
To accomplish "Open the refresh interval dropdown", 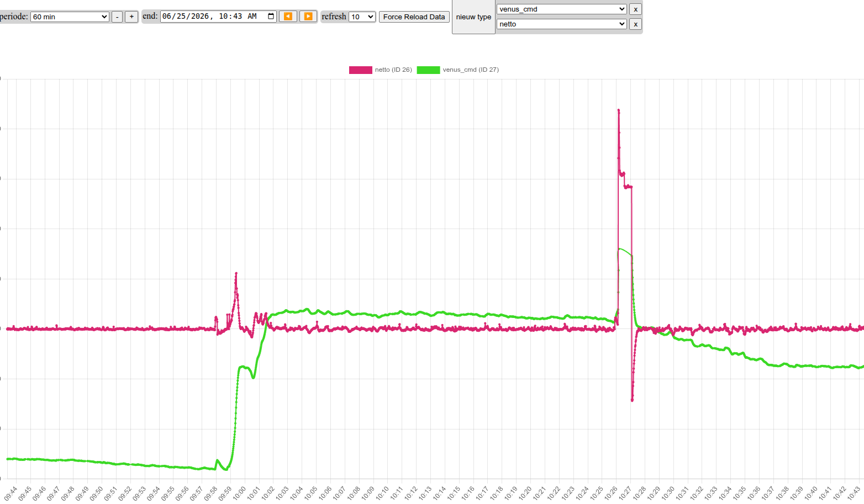I will 362,17.
